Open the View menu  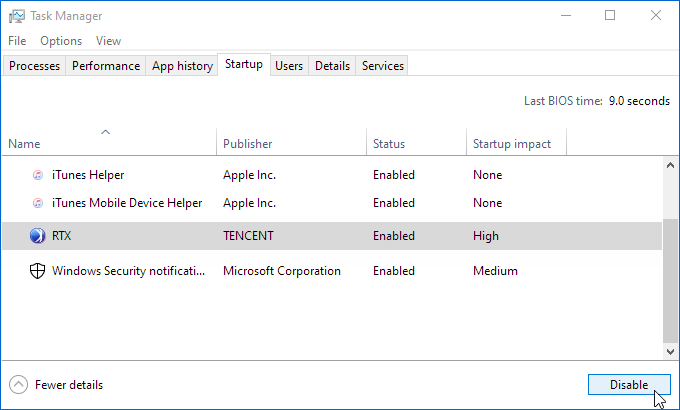108,41
